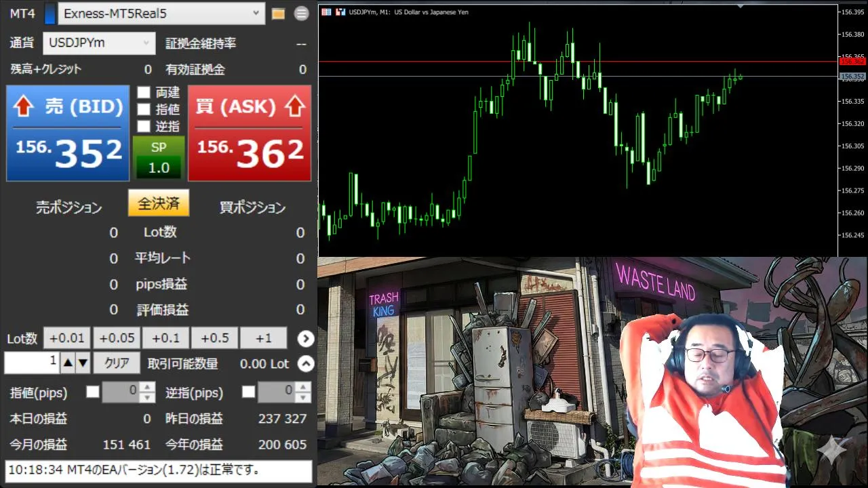Image resolution: width=868 pixels, height=488 pixels.
Task: Click the orange folder icon beside the account dropdown
Action: (277, 14)
